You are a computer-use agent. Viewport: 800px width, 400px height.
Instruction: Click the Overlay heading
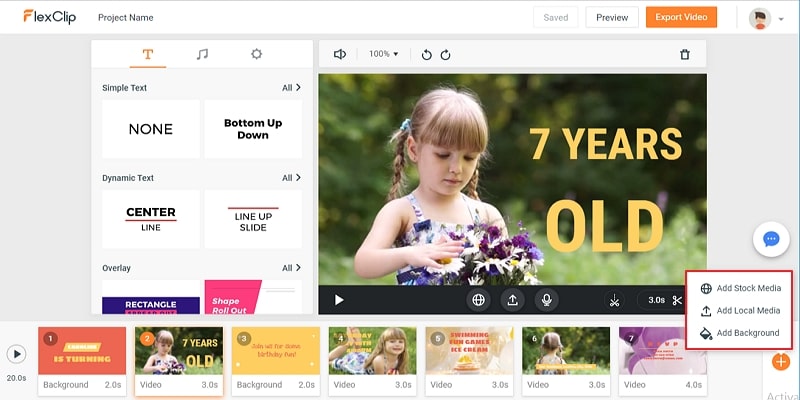(x=116, y=268)
